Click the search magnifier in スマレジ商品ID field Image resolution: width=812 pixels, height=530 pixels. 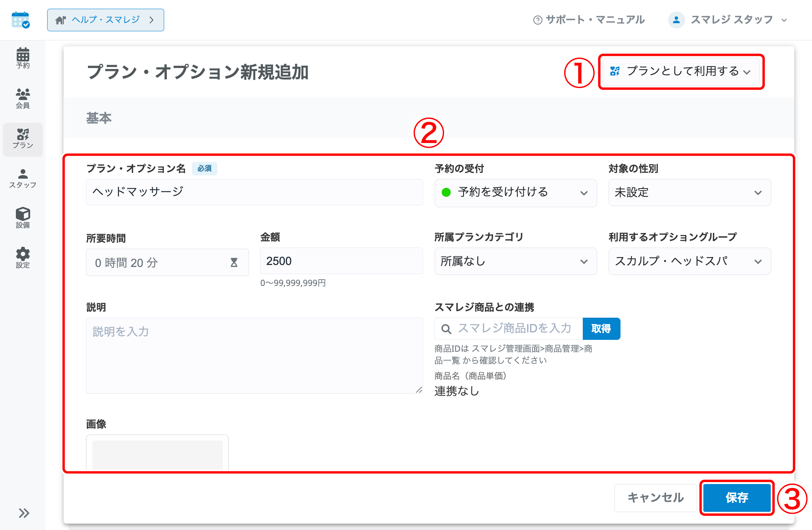pos(446,329)
